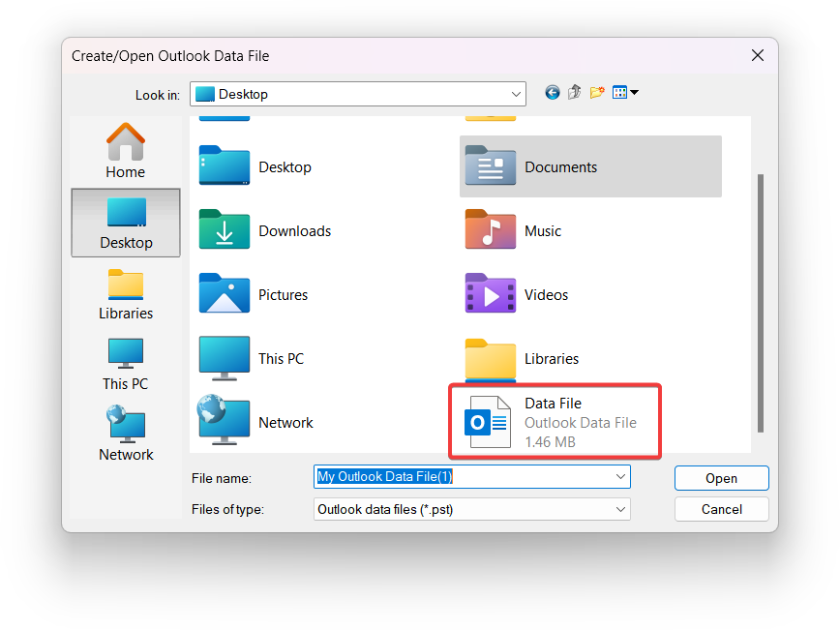Select the Documents folder
Screen dimensions: 840x630
(x=590, y=166)
